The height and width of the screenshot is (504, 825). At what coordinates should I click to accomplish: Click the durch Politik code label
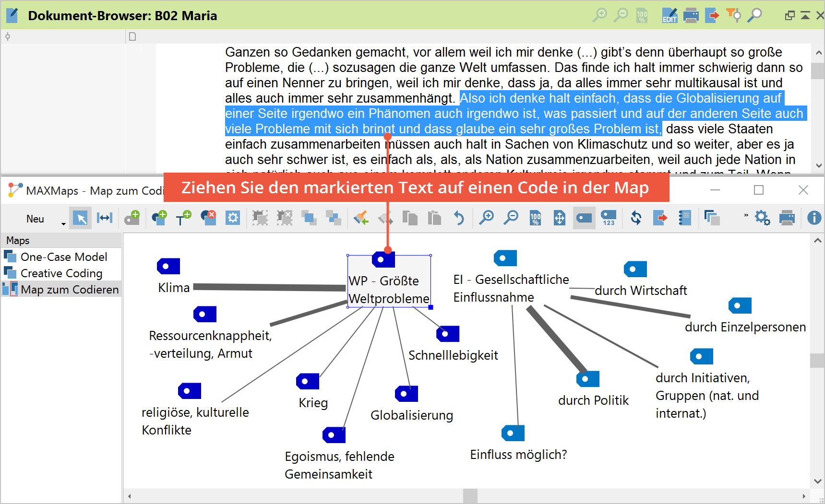pos(593,400)
